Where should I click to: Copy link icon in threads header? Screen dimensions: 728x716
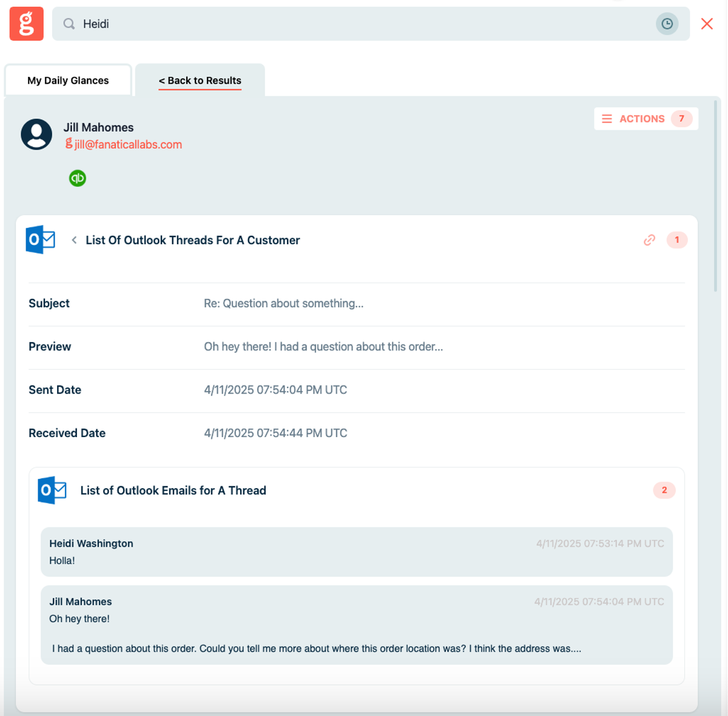pos(649,240)
